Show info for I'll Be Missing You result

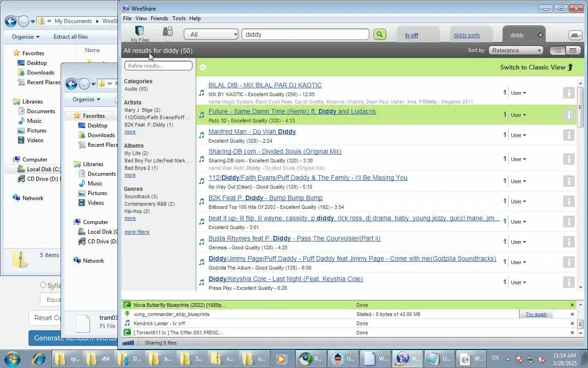pos(569,181)
